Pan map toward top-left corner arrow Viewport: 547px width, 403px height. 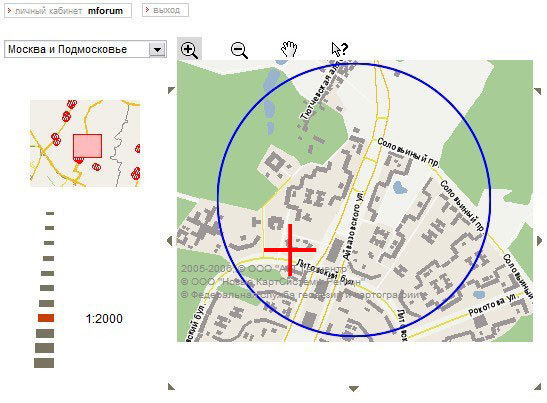point(171,90)
